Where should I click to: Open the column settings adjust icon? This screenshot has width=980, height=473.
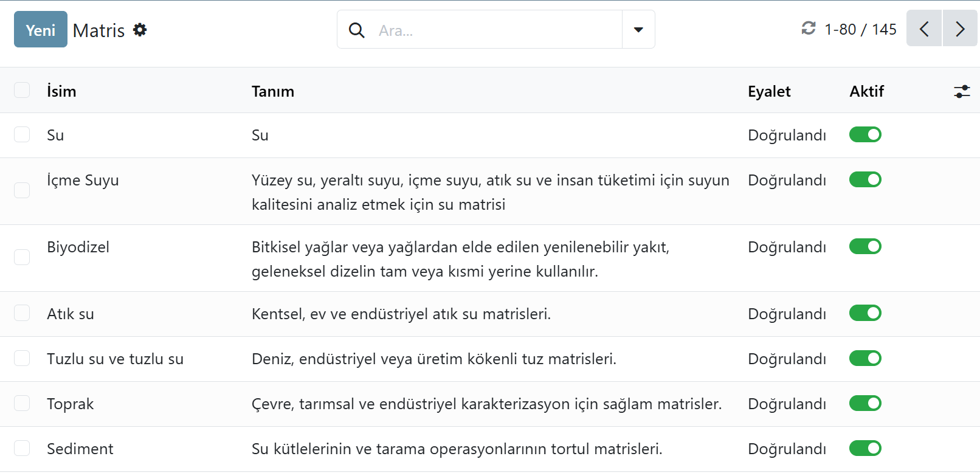[962, 91]
